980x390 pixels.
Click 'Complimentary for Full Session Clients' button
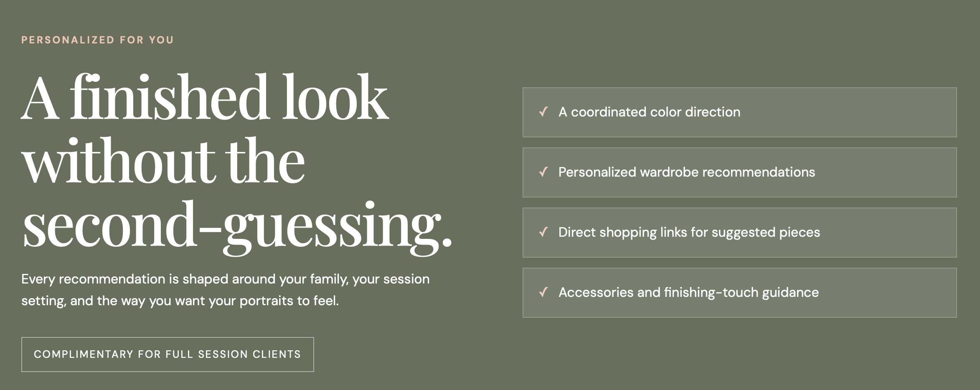click(x=168, y=355)
